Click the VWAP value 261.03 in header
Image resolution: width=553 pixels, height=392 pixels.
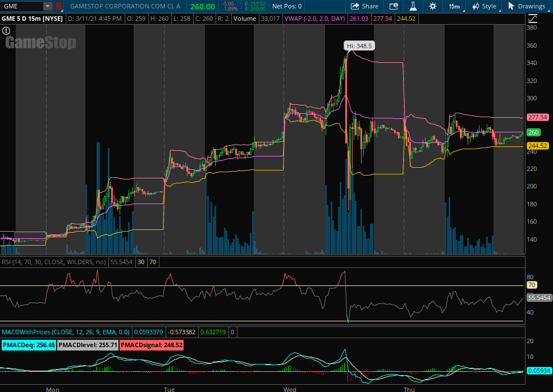(359, 19)
